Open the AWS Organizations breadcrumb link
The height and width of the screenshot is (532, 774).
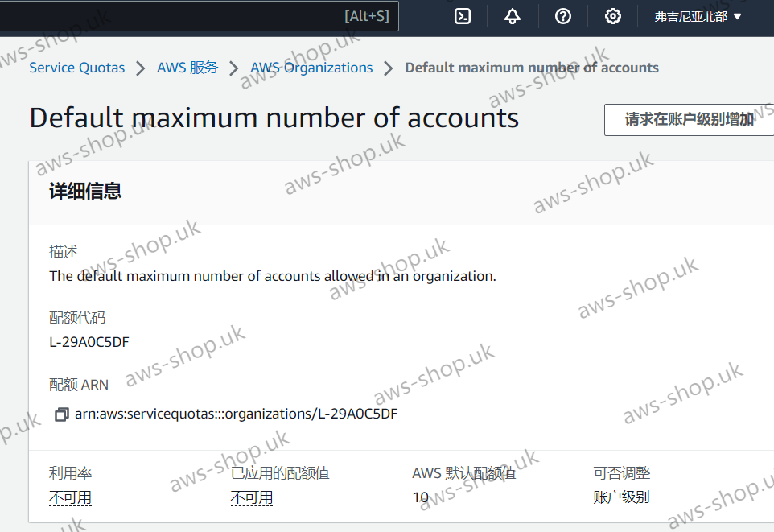pyautogui.click(x=311, y=68)
